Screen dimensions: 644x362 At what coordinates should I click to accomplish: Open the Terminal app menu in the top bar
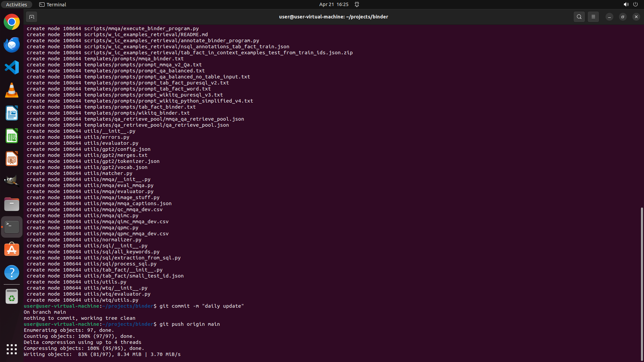[53, 4]
